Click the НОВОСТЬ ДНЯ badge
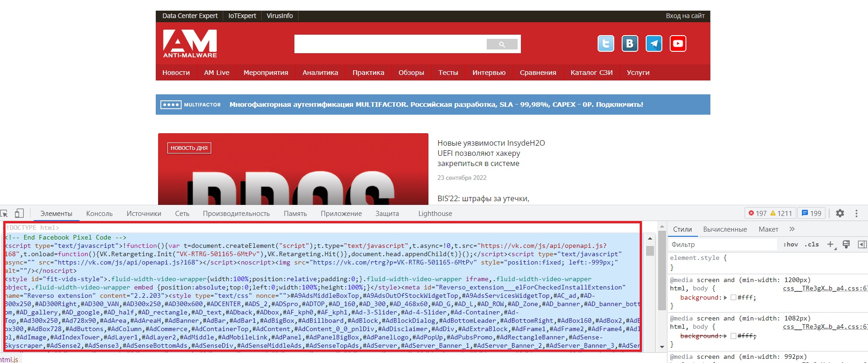The width and height of the screenshot is (868, 363). pos(189,148)
